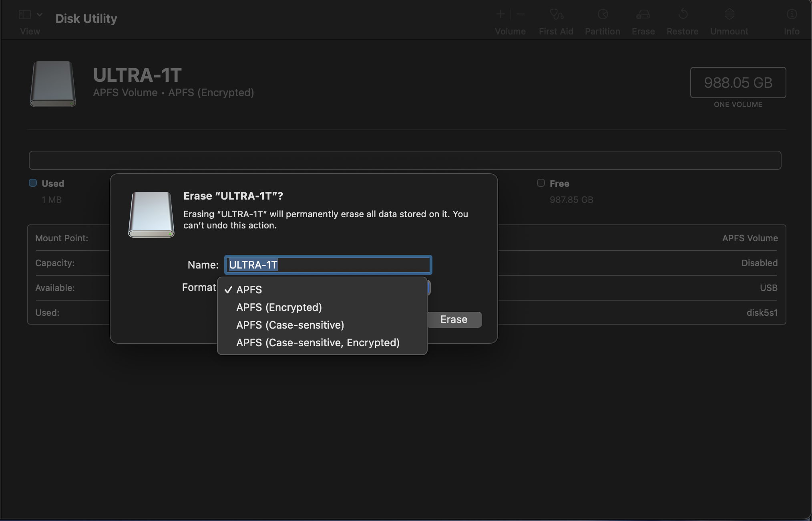Click the Info circle icon
This screenshot has width=812, height=521.
click(792, 14)
